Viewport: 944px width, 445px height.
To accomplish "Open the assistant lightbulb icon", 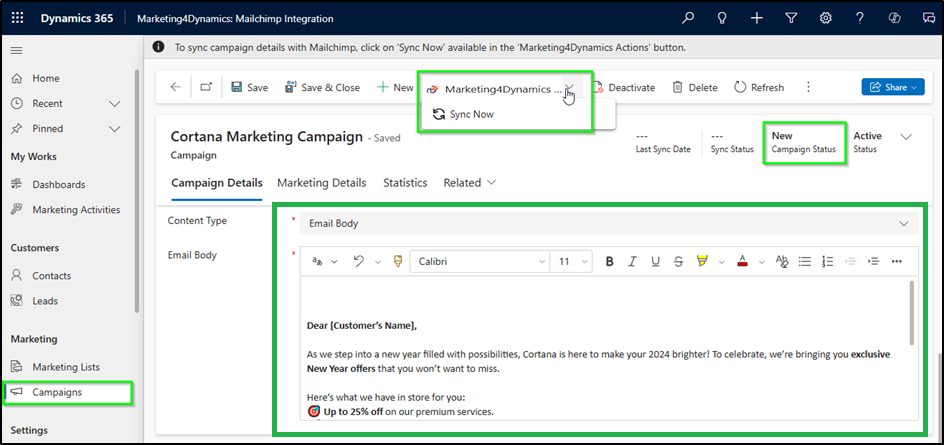I will pyautogui.click(x=722, y=18).
